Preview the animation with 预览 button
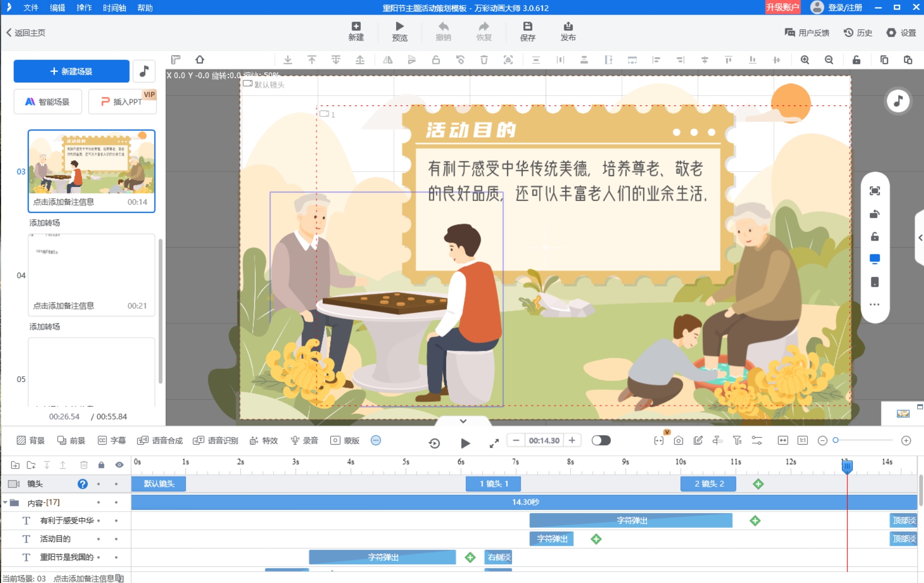This screenshot has height=583, width=924. [400, 31]
